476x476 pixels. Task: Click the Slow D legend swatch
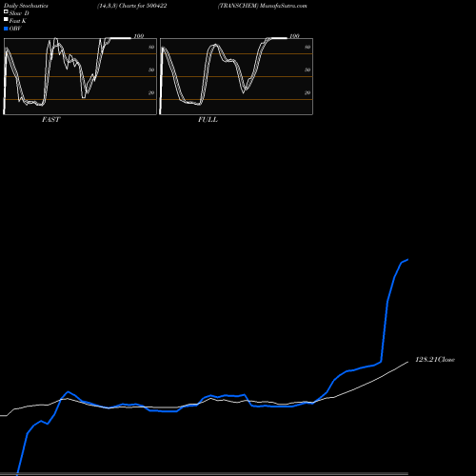pyautogui.click(x=6, y=11)
